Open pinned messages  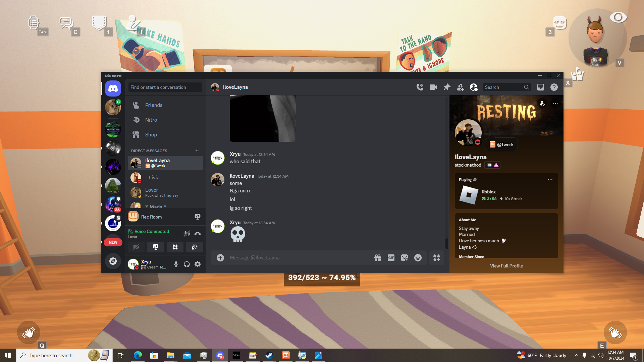click(447, 87)
